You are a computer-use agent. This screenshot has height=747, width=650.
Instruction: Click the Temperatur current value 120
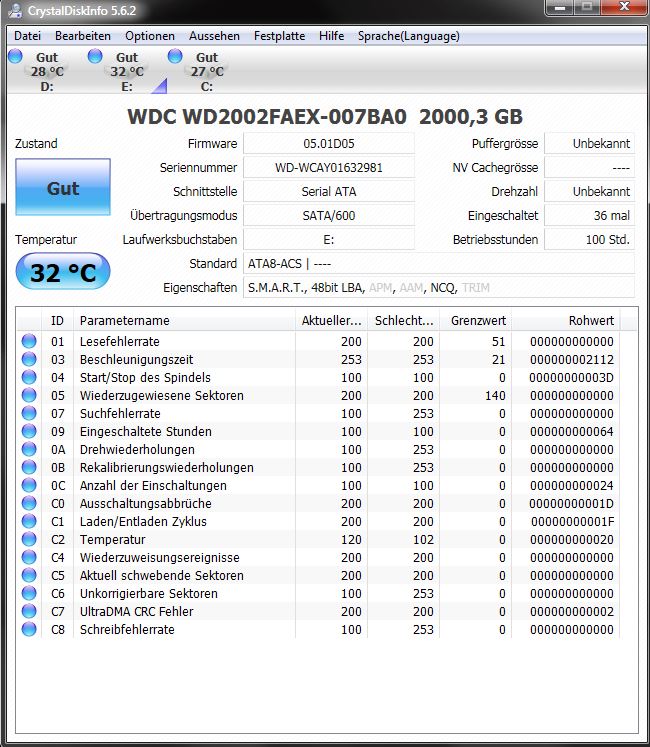tap(351, 539)
